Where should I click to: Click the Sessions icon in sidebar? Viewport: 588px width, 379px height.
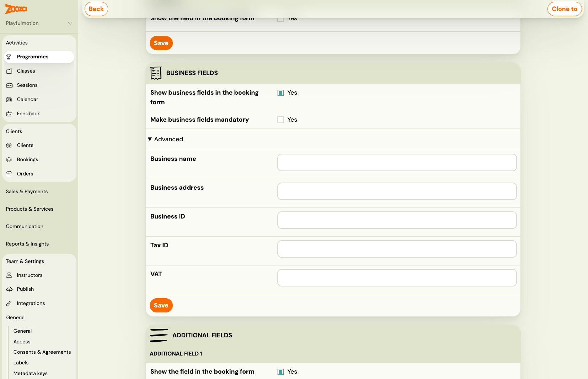pos(9,85)
